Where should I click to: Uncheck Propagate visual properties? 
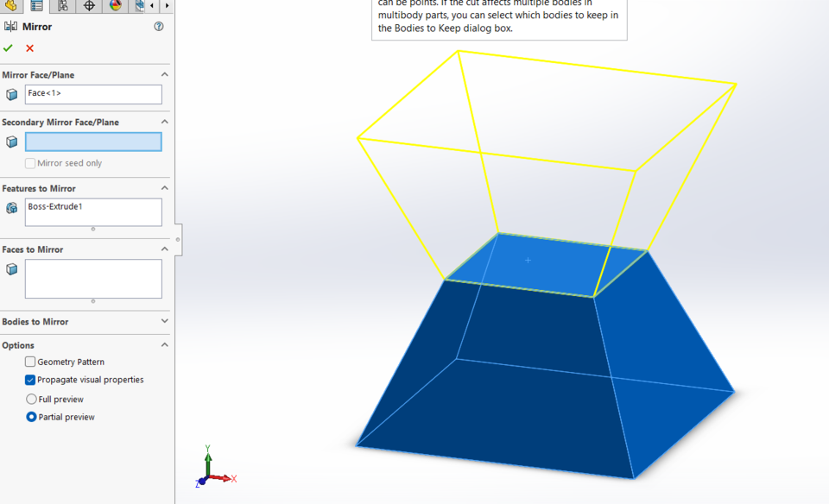pyautogui.click(x=29, y=380)
